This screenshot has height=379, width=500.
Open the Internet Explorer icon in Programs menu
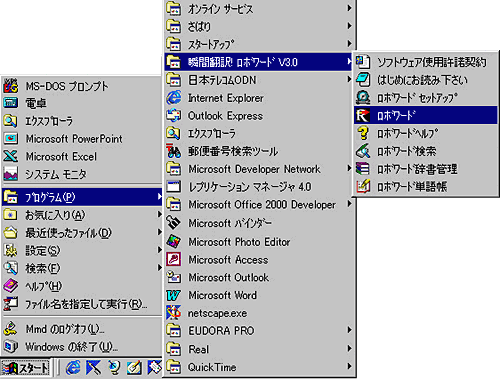click(x=174, y=98)
